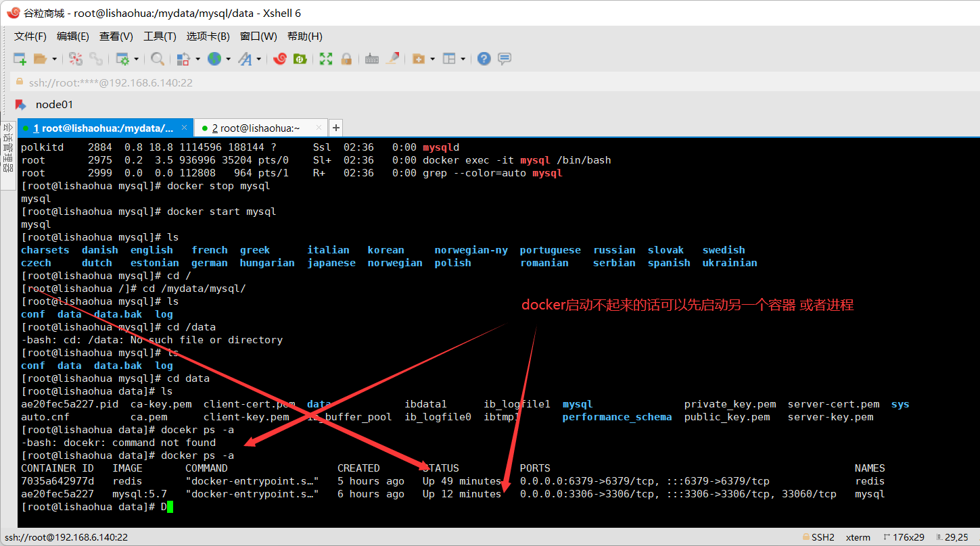
Task: Open the 文件(F) menu
Action: 30,36
